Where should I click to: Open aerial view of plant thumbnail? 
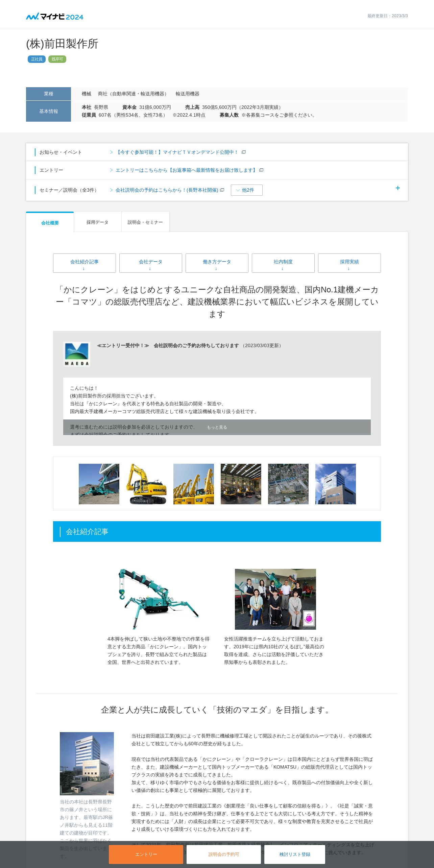tap(288, 484)
